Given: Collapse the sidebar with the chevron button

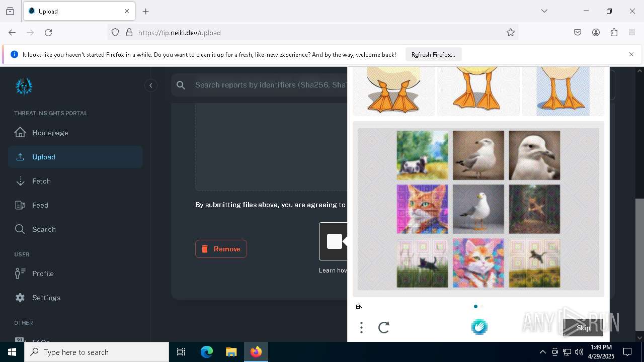Looking at the screenshot, I should pos(150,85).
